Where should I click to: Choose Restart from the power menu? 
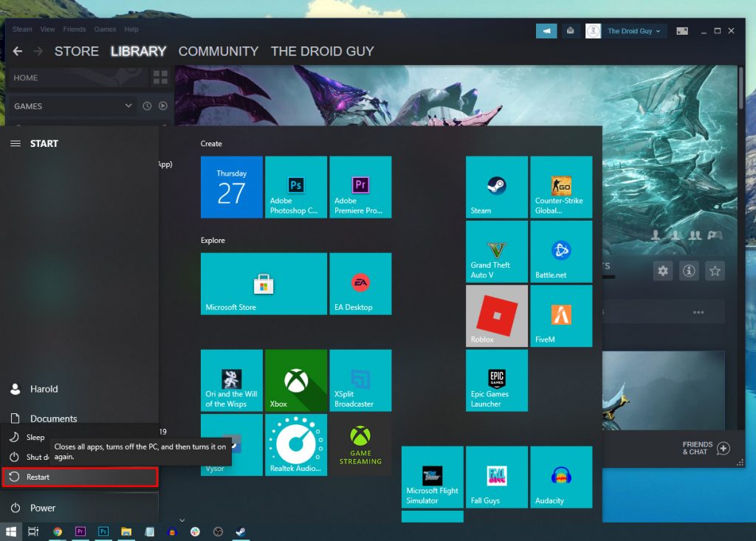pyautogui.click(x=80, y=477)
